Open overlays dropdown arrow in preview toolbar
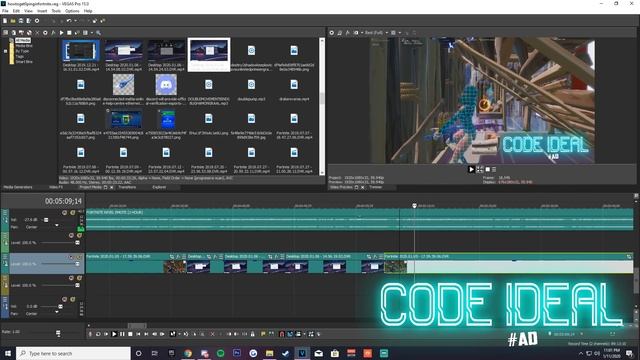The width and height of the screenshot is (640, 360). coord(399,33)
